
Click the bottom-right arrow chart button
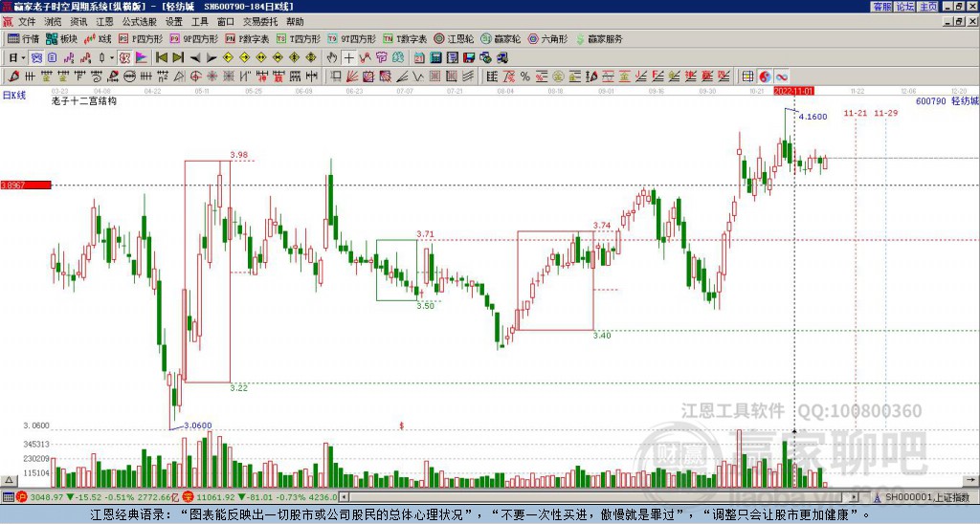click(x=971, y=480)
